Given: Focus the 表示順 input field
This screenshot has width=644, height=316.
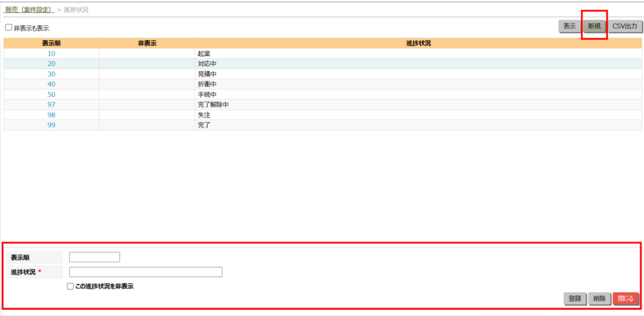Looking at the screenshot, I should click(94, 257).
